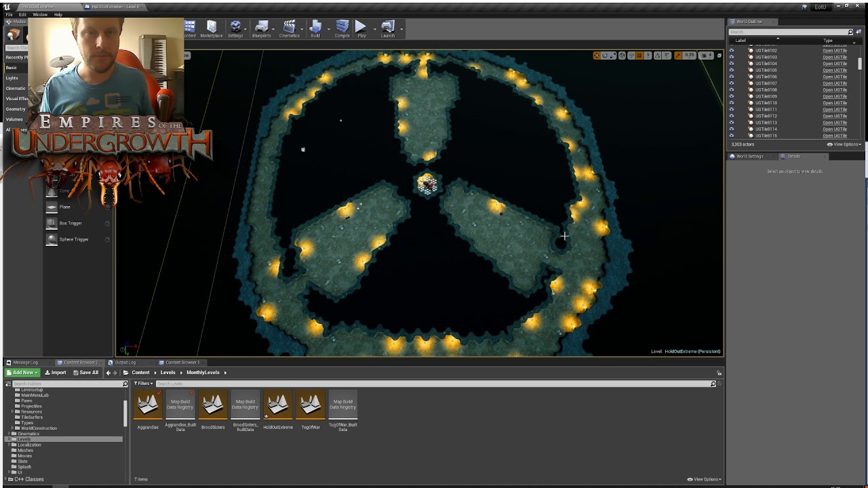Viewport: 868px width, 488px height.
Task: Open the Play options dropdown arrow
Action: (x=374, y=28)
